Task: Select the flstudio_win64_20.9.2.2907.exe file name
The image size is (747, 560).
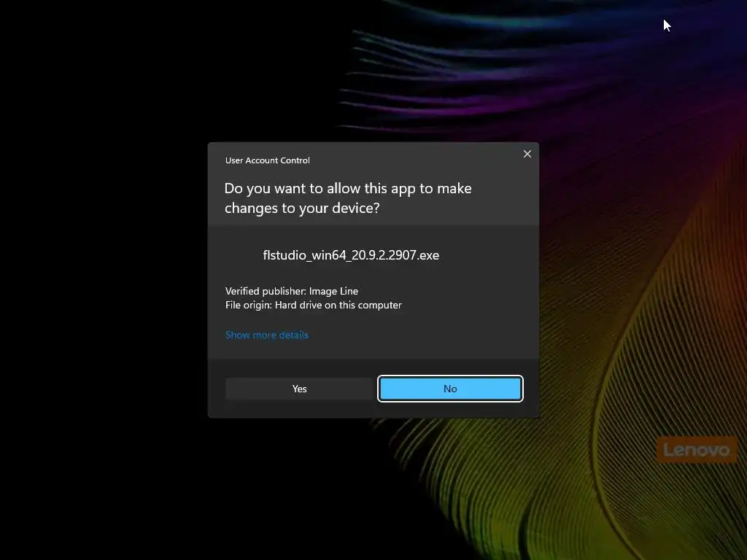Action: [351, 255]
